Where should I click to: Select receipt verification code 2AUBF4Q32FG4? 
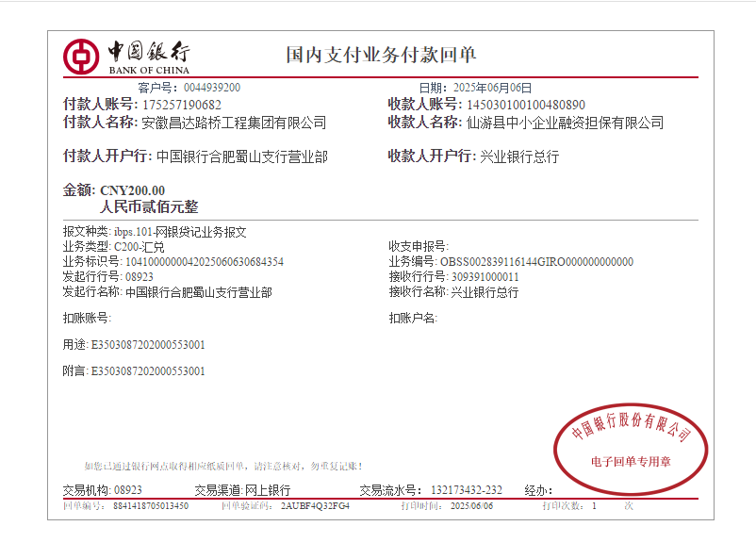[x=315, y=506]
